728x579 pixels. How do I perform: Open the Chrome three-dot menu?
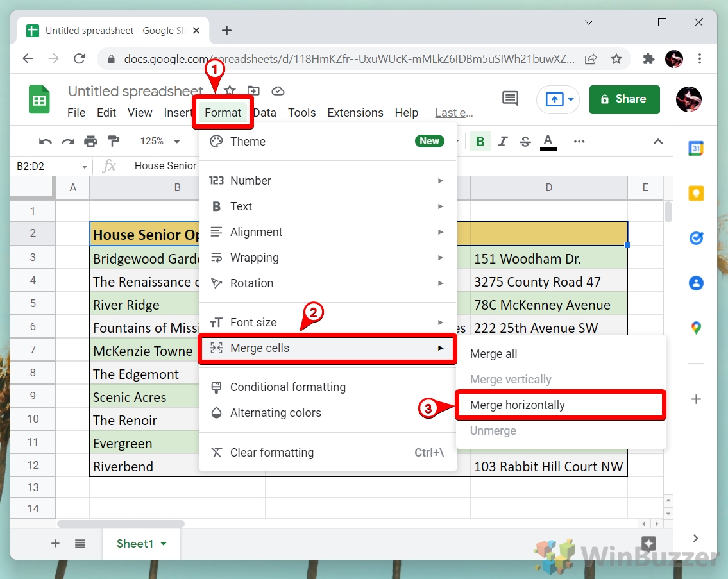click(700, 59)
